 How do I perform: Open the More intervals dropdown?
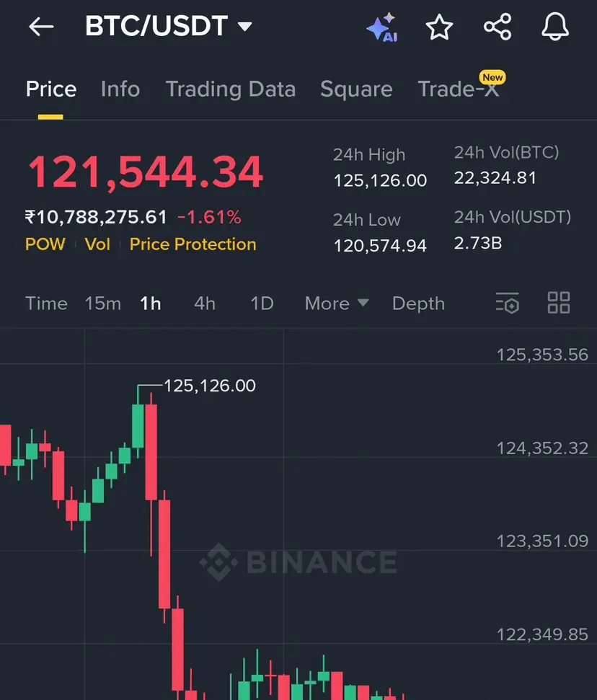[336, 304]
